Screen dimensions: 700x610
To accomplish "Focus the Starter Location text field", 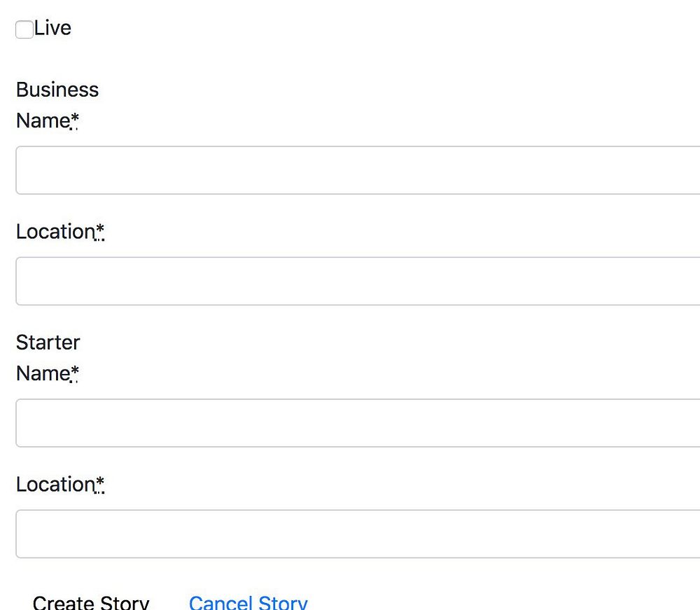I will 357,534.
